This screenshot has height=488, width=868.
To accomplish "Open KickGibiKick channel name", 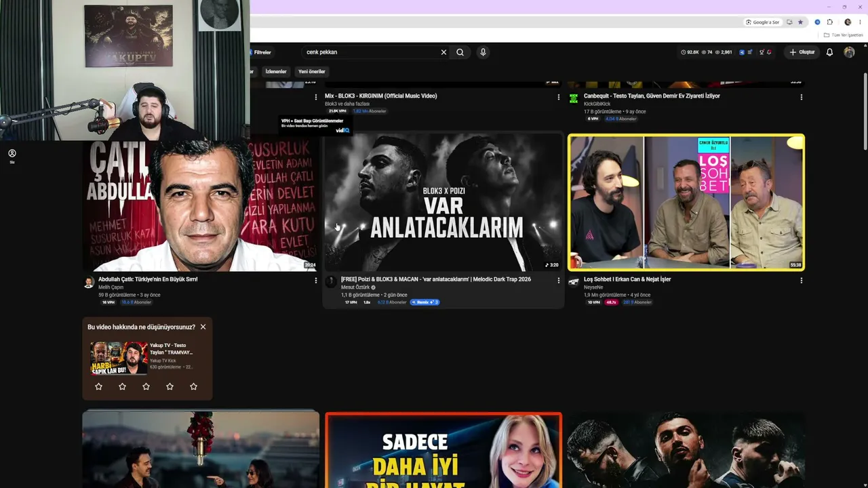I will click(597, 104).
